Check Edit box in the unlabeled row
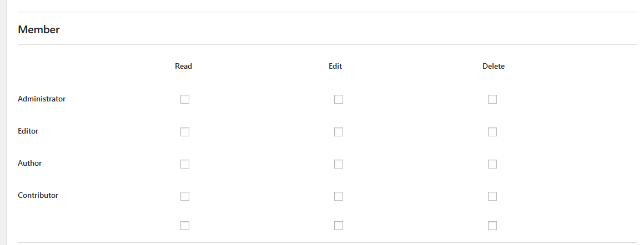644x245 pixels. pyautogui.click(x=339, y=226)
